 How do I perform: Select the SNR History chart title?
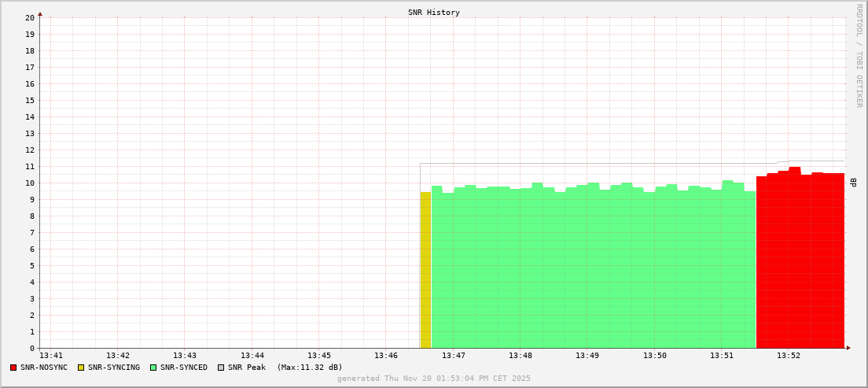pos(433,13)
